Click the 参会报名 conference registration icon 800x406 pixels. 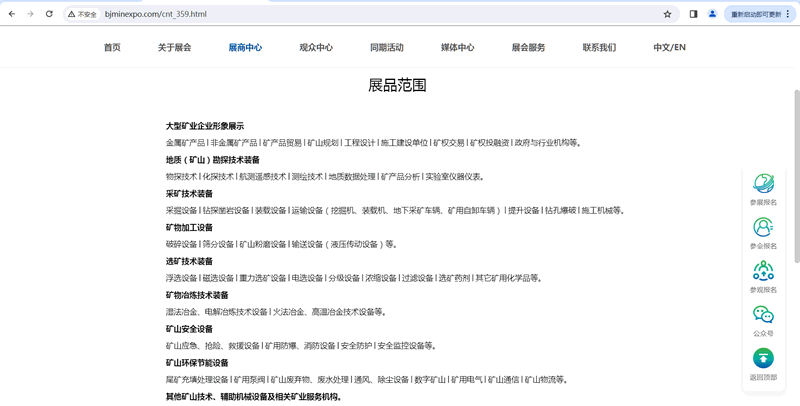click(763, 228)
